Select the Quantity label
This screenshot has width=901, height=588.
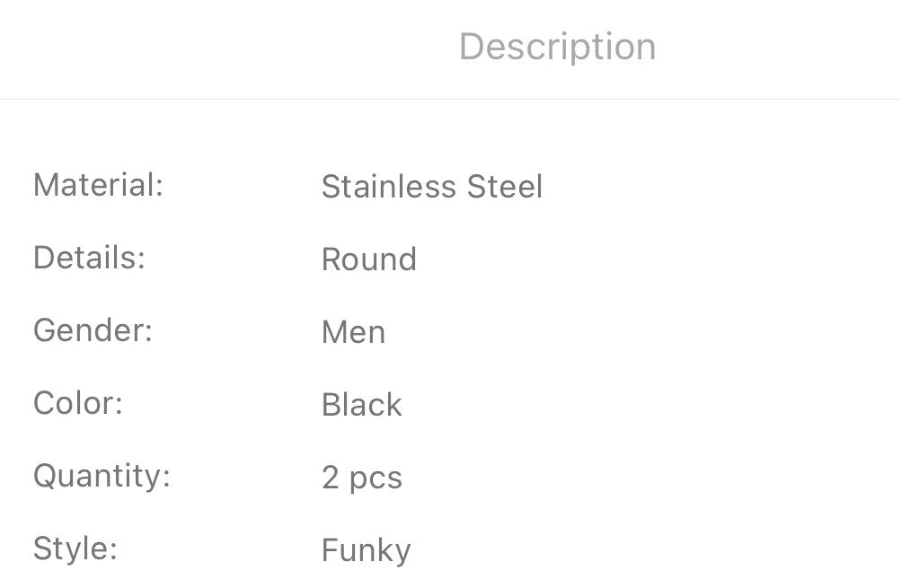(102, 477)
